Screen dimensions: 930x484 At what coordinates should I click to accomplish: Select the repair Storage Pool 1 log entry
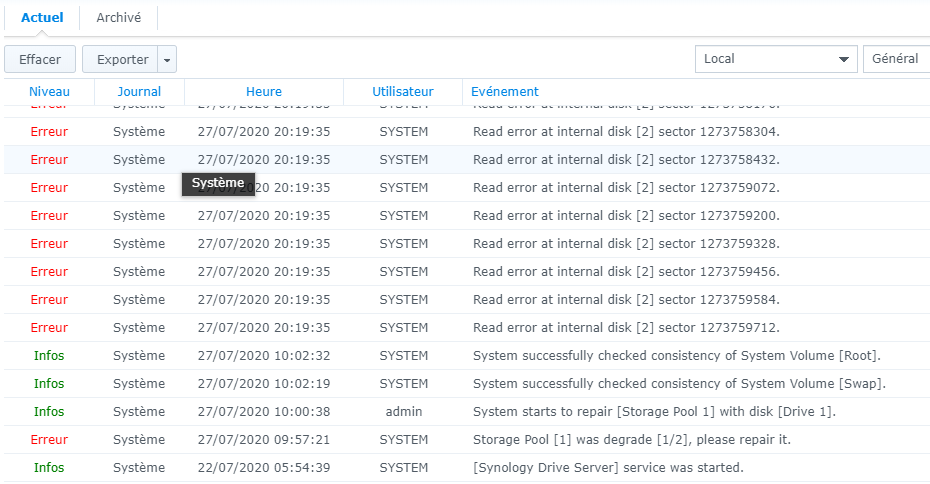coord(654,412)
